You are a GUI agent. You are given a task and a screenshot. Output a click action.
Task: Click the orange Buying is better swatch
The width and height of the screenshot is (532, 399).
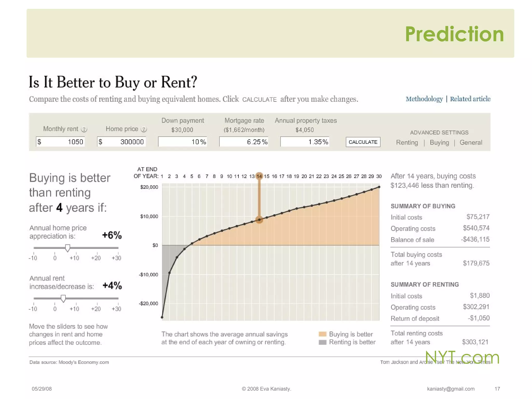click(322, 334)
